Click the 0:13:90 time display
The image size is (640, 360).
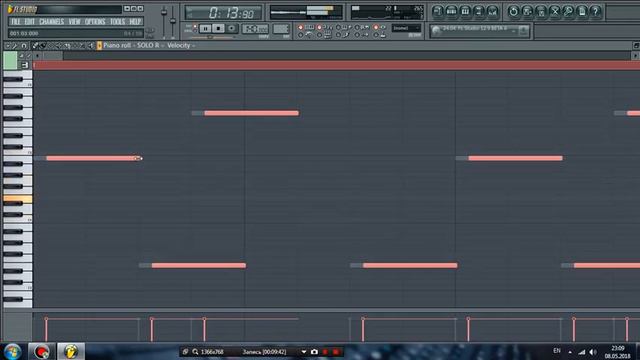(x=223, y=13)
